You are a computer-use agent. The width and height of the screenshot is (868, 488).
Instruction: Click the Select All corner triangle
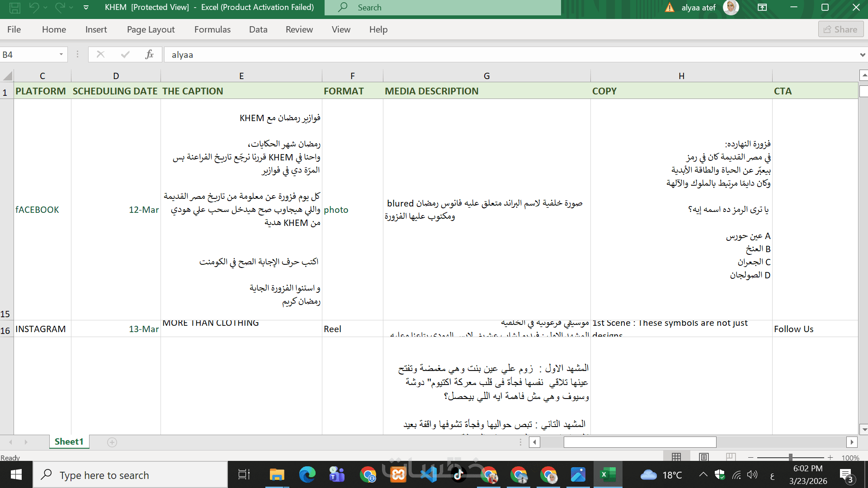(7, 75)
